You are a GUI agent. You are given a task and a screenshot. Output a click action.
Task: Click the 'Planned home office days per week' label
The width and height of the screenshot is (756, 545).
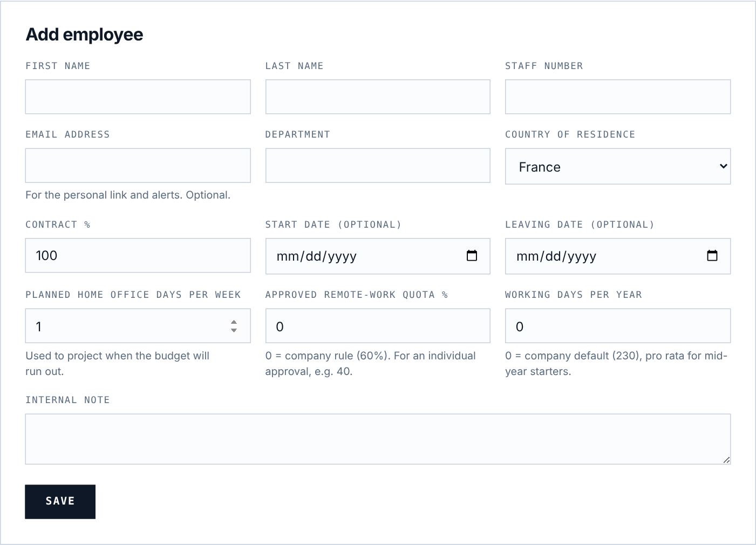click(133, 295)
